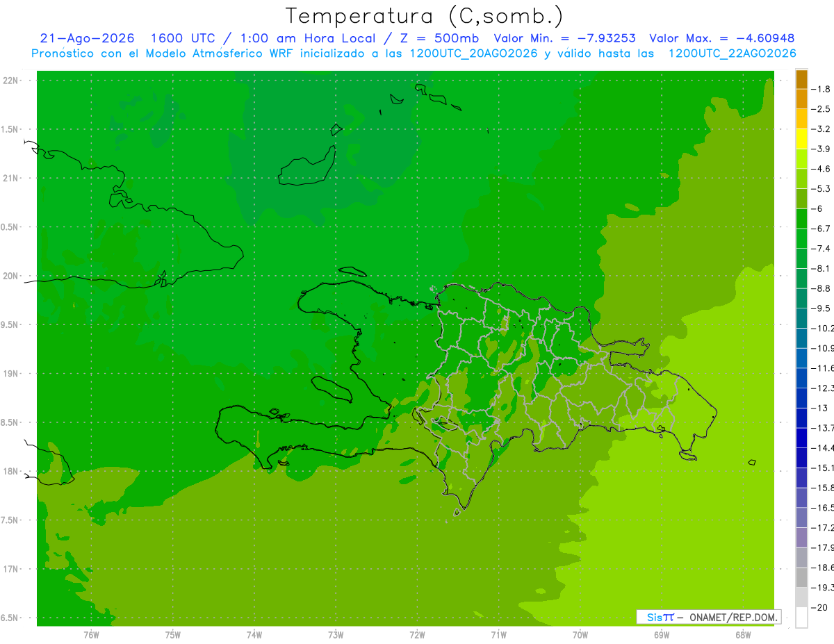
Task: Click the title "Temperatura (C,somb.)"
Action: (x=425, y=16)
